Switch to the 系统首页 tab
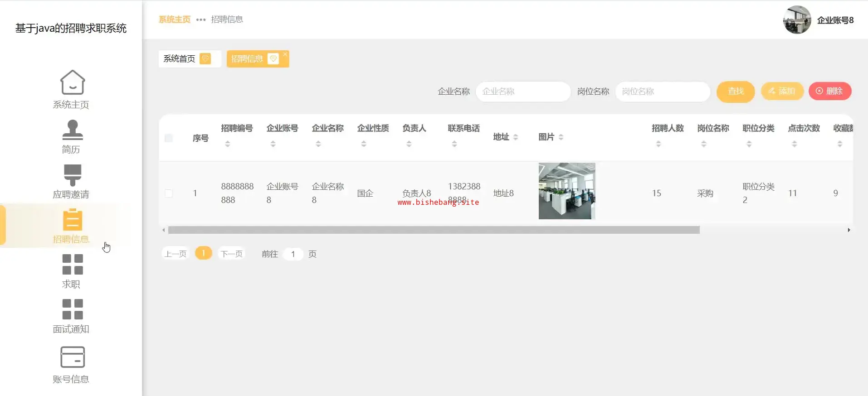868x396 pixels. click(180, 59)
